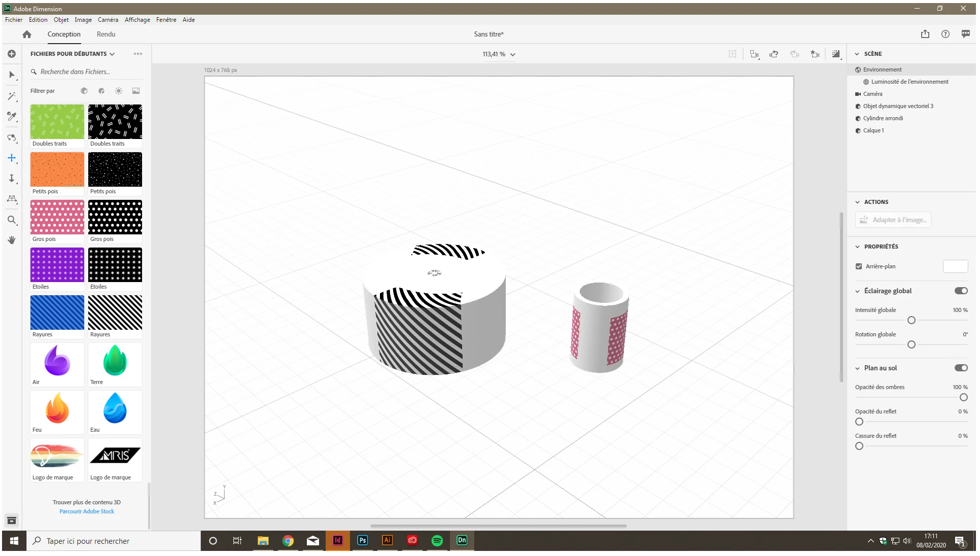
Task: Switch to the Rendu tab
Action: pyautogui.click(x=106, y=34)
